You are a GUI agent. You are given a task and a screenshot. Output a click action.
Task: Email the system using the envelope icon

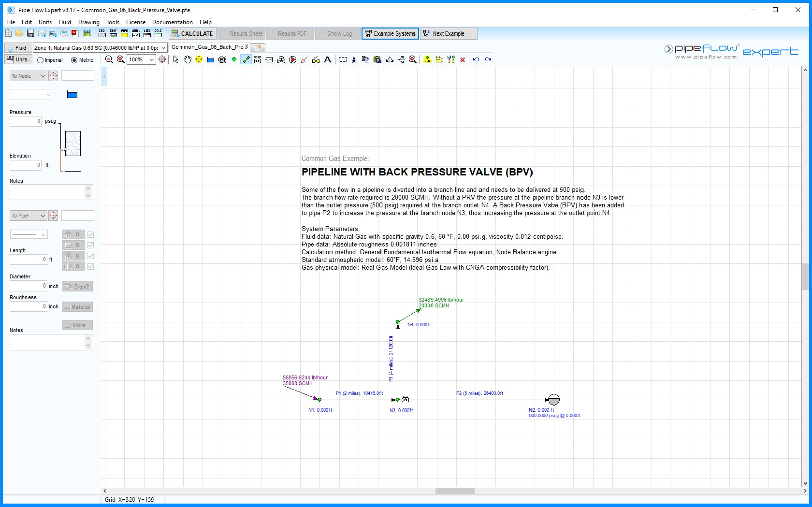pos(42,33)
